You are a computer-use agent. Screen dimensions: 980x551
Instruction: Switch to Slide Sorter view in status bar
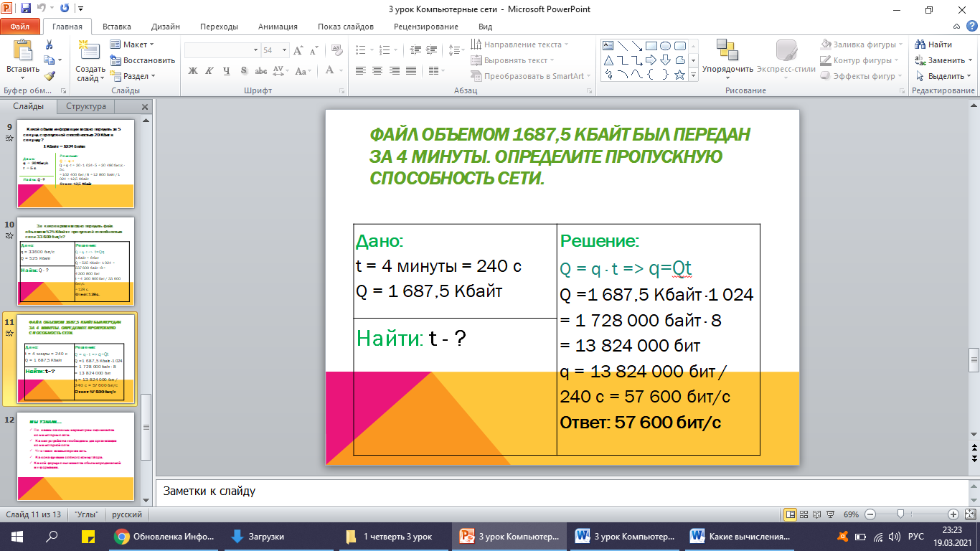point(804,514)
